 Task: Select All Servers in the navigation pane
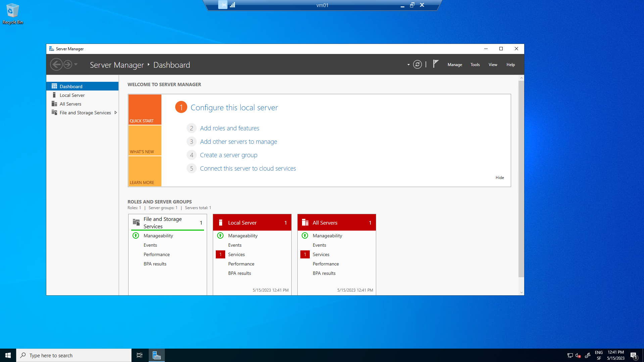click(82, 104)
